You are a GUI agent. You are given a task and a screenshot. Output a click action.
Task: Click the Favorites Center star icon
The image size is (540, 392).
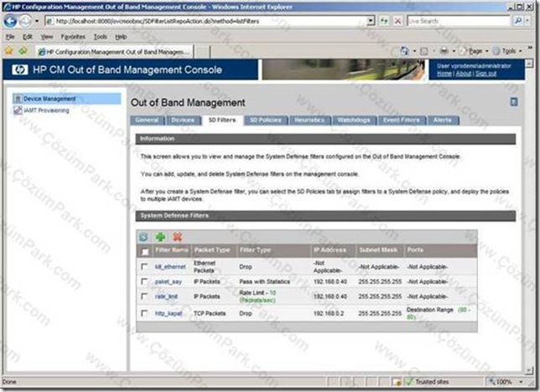click(9, 51)
